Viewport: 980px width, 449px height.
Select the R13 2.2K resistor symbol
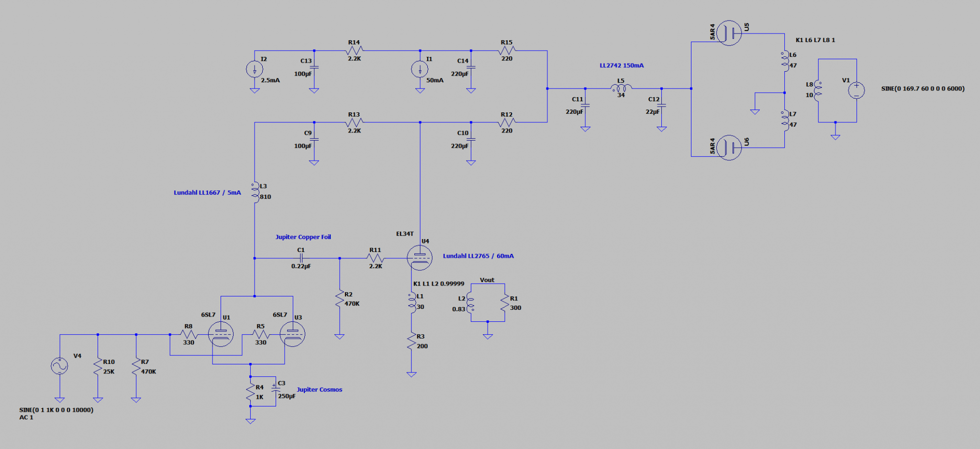354,122
